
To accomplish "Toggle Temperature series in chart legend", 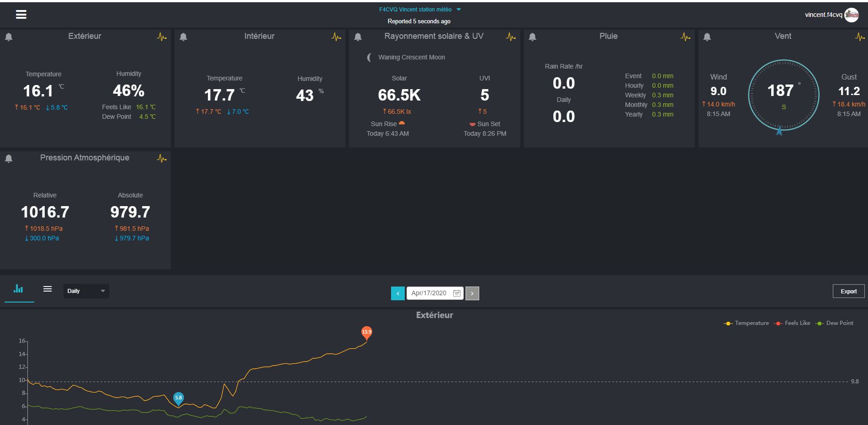I will point(746,323).
